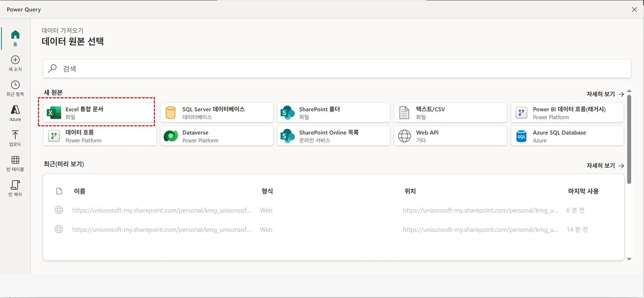Open Azure category in sidebar
The image size is (644, 298).
[15, 113]
